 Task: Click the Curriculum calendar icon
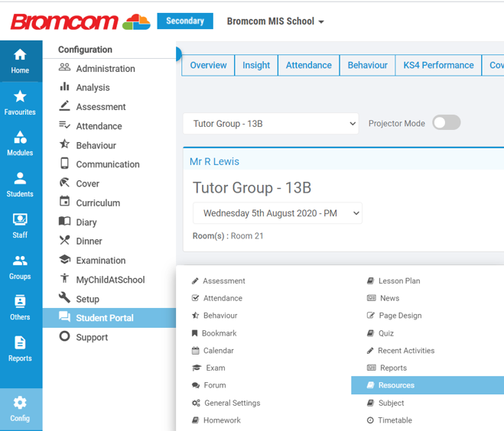(x=64, y=201)
